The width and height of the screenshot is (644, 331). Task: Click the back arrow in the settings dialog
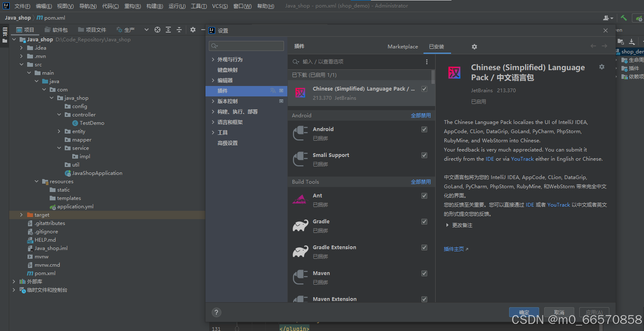coord(593,46)
